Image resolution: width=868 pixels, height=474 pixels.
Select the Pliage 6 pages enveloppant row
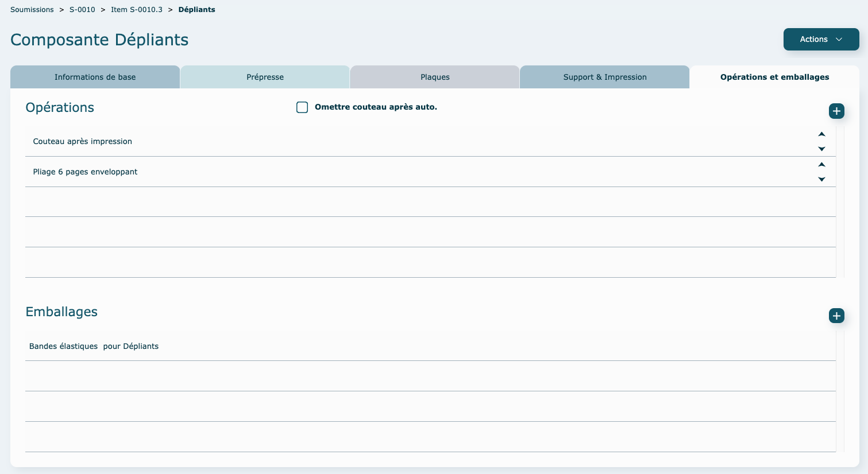pyautogui.click(x=86, y=172)
